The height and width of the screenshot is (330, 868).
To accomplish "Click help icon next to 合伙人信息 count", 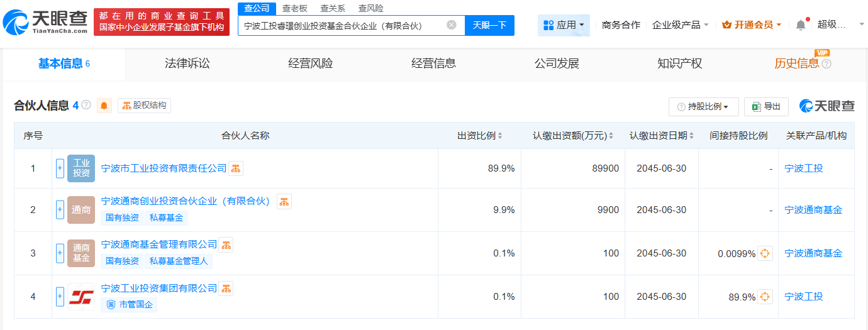I will tap(86, 105).
